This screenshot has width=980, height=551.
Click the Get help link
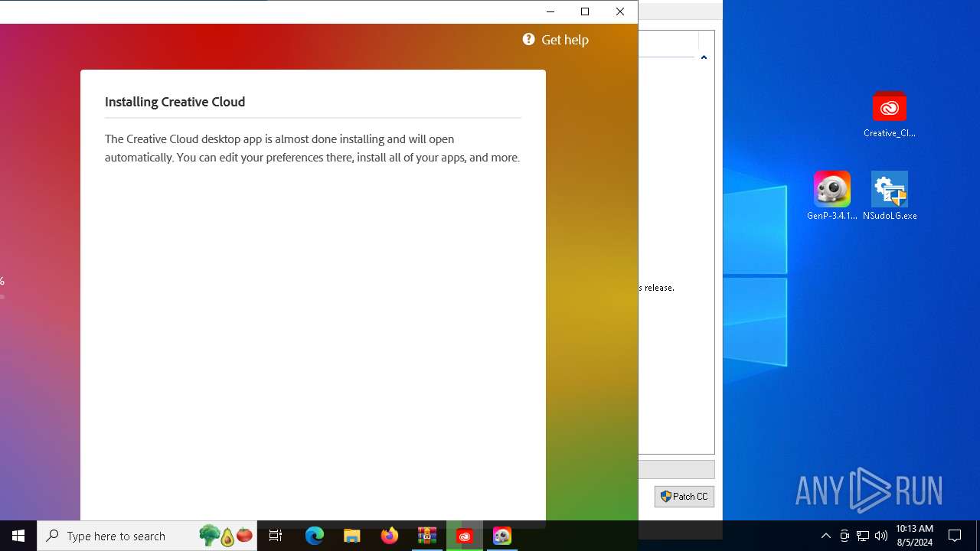click(556, 40)
